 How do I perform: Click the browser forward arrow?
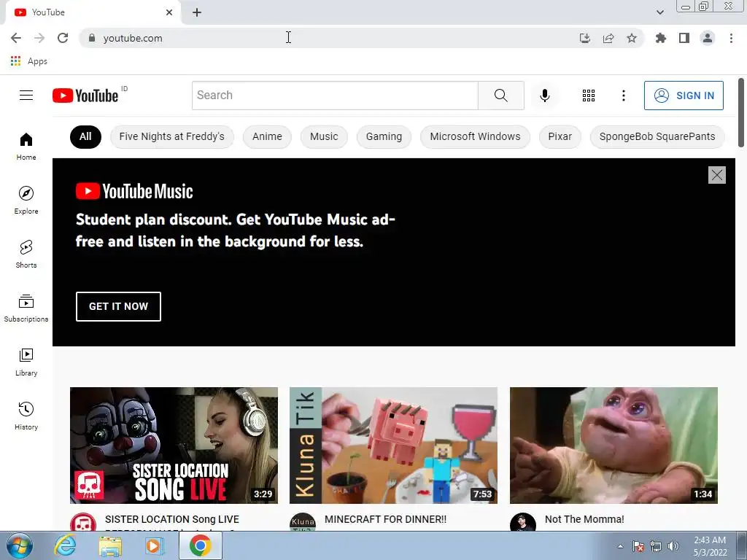[39, 38]
